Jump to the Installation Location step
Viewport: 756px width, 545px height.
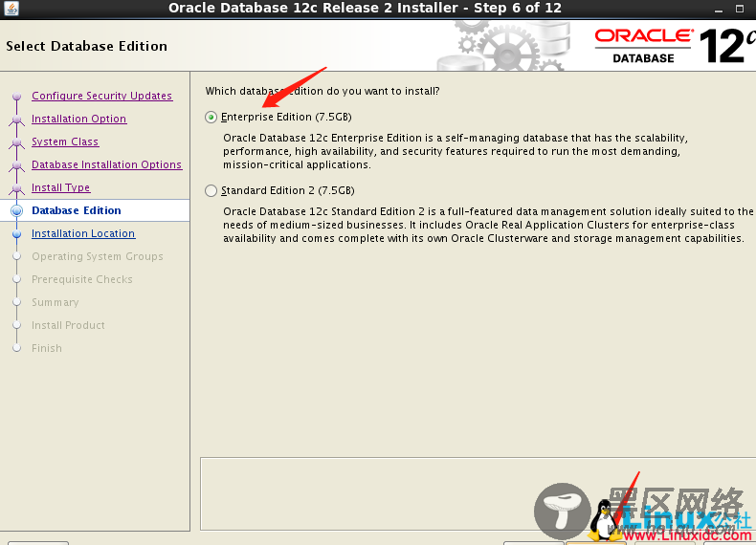[x=83, y=233]
